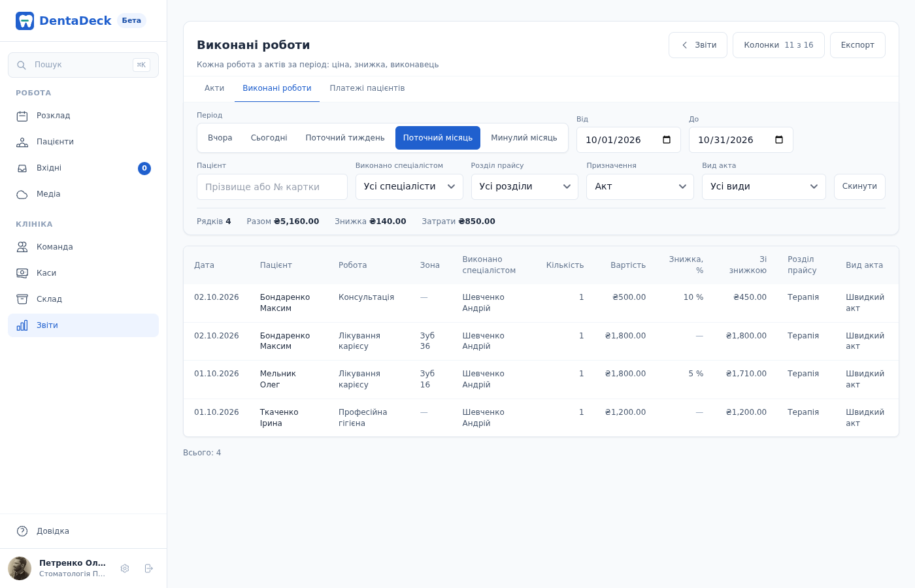Open Склад archive box icon
The image size is (915, 588).
(x=22, y=299)
